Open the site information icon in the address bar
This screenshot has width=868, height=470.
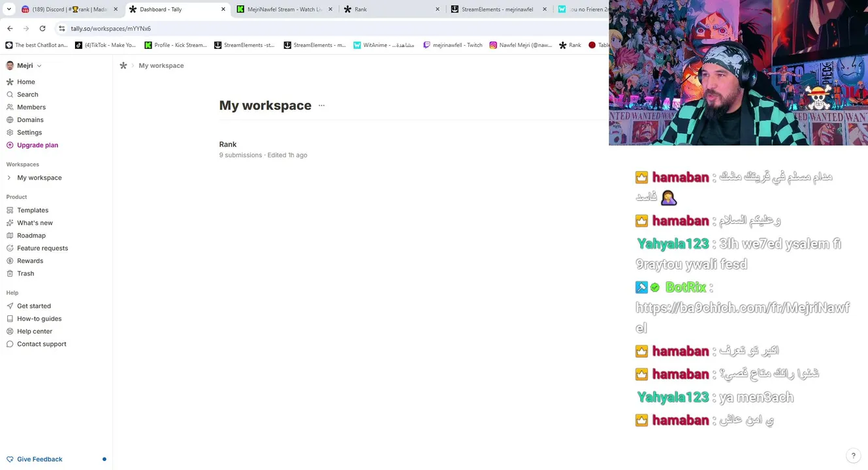point(62,29)
